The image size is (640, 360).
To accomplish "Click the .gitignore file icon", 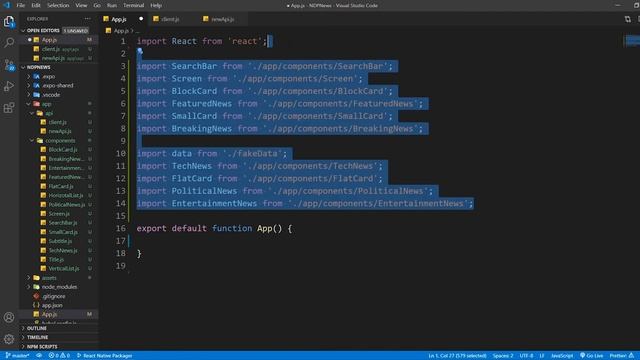I will [x=36, y=296].
